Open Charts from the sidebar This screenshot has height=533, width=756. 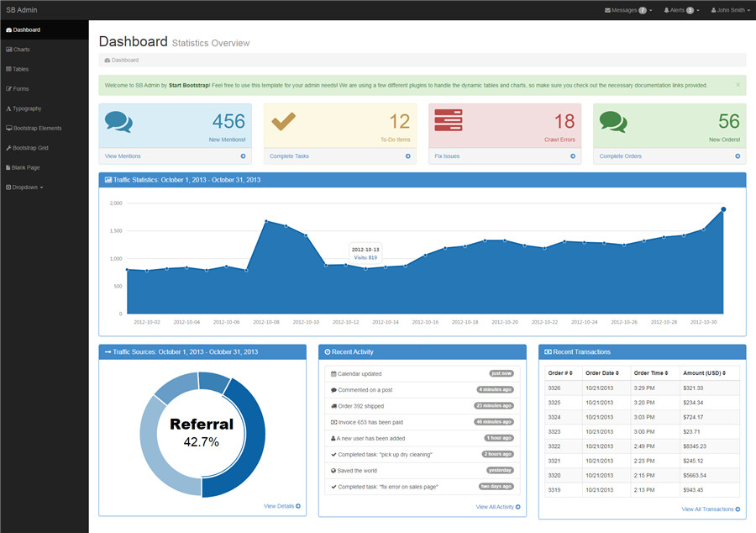point(21,50)
